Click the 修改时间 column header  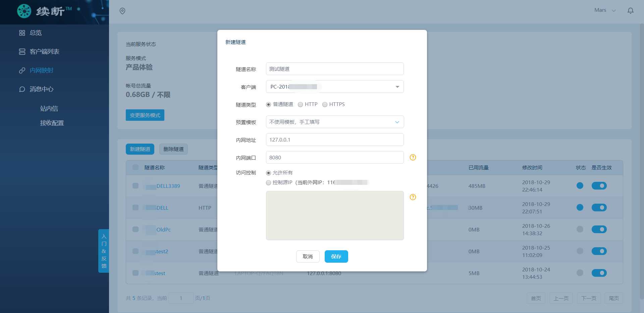tap(532, 167)
